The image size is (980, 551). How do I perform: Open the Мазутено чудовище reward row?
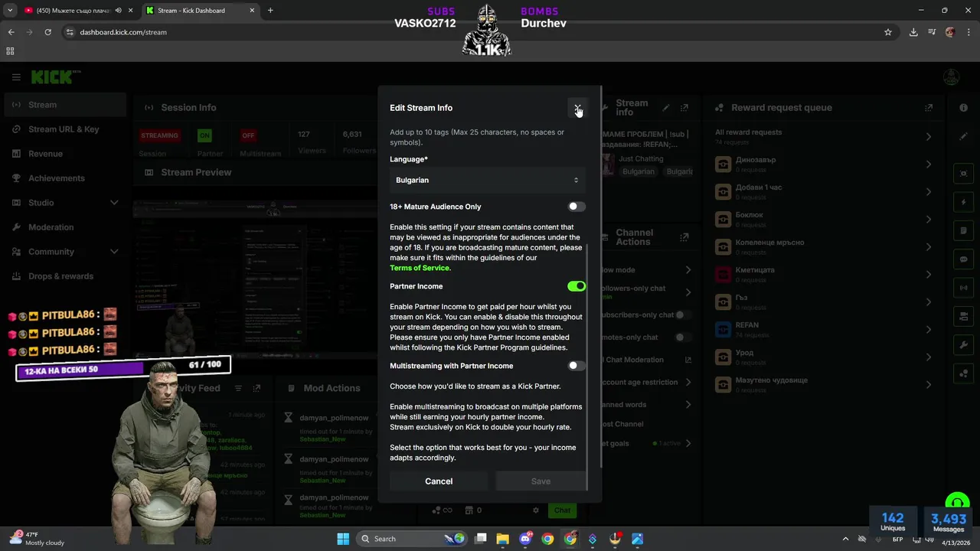click(825, 385)
